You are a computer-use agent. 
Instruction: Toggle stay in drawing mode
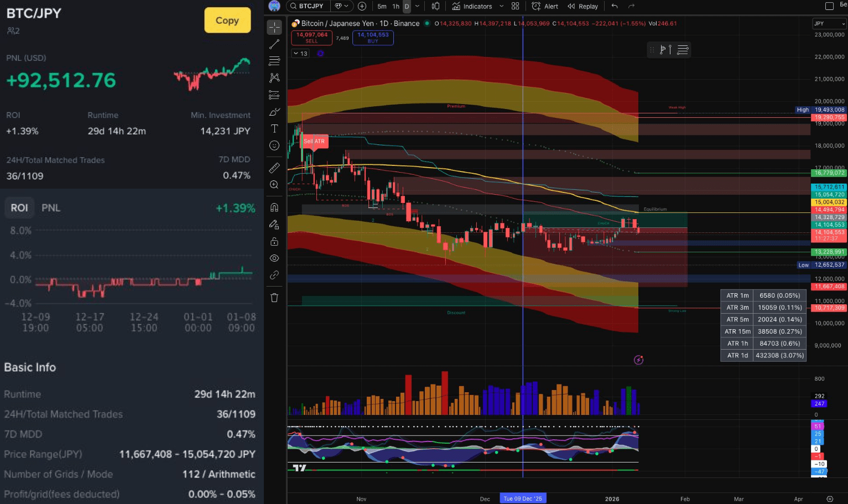click(274, 225)
